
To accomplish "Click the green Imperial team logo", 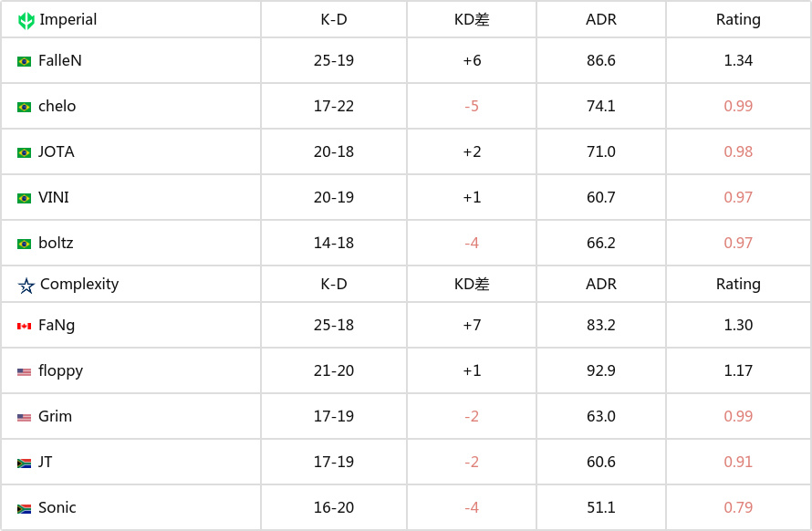I will tap(26, 20).
